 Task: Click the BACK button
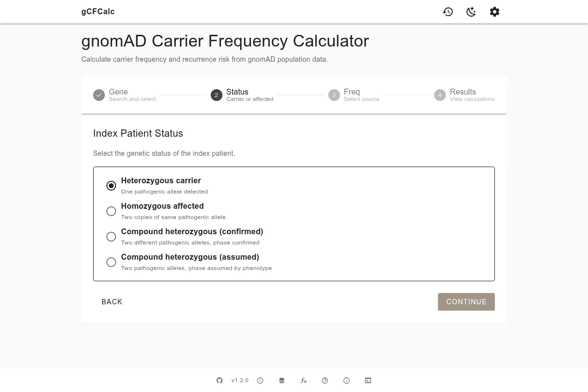pyautogui.click(x=112, y=302)
